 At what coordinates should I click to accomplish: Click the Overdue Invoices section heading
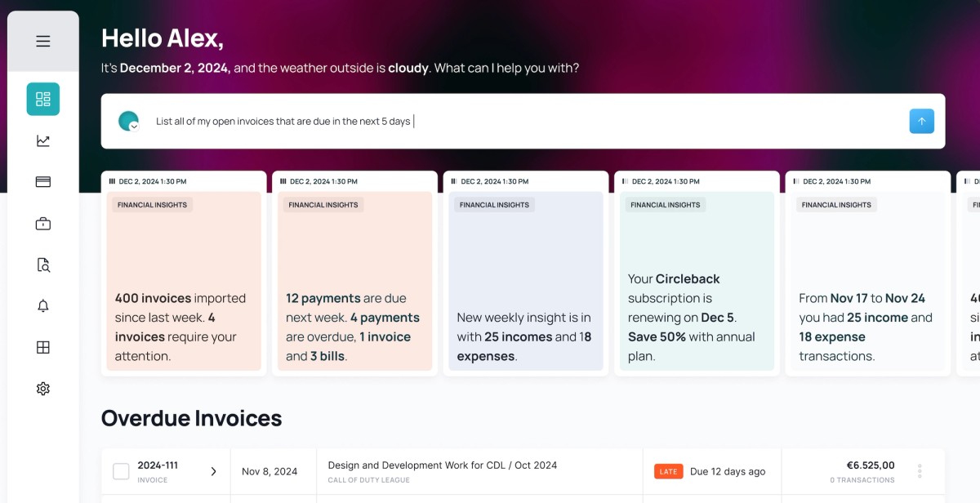point(191,418)
